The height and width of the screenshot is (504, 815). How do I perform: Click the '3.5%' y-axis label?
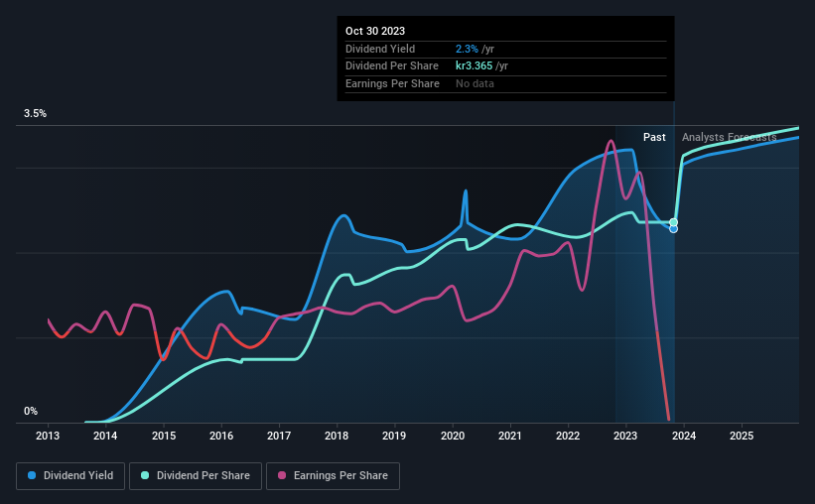coord(35,114)
